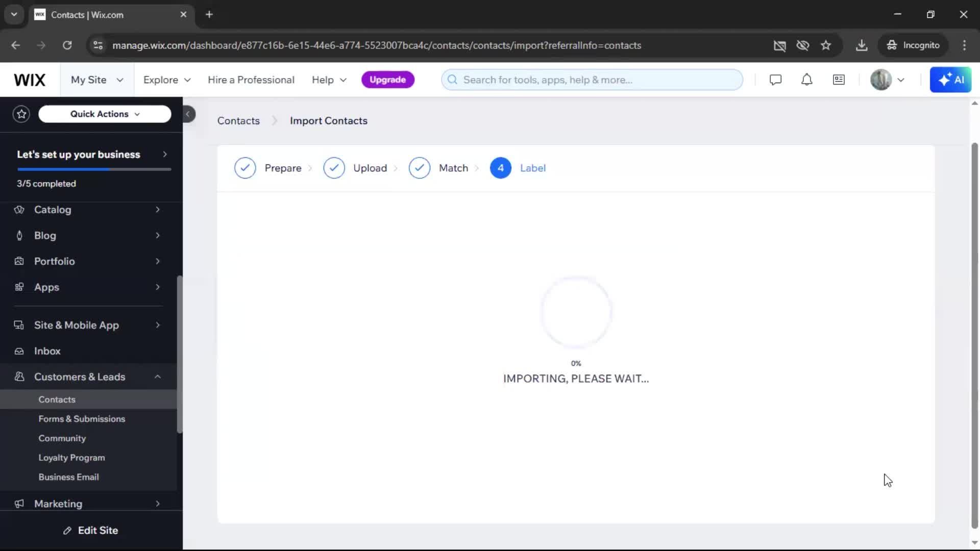Expand the Apps chevron
This screenshot has height=551, width=980.
coord(158,287)
